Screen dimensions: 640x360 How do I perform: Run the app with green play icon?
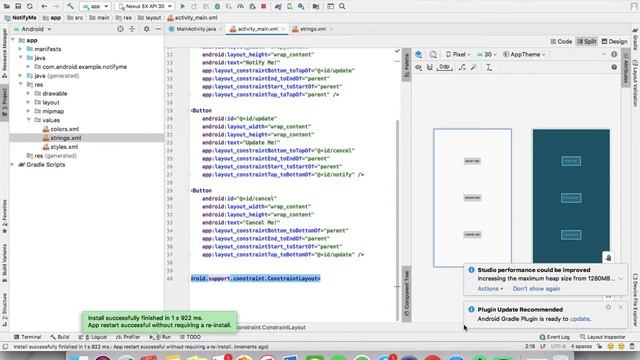182,7
